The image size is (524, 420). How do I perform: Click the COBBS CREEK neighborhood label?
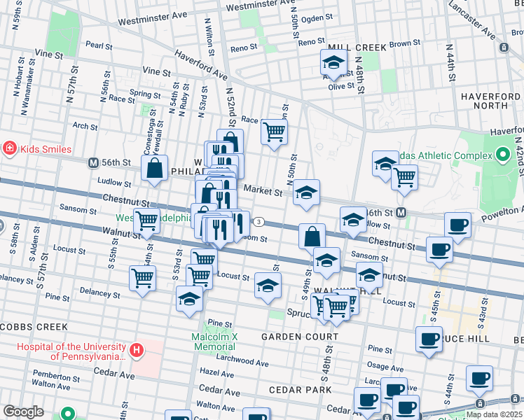pos(34,327)
